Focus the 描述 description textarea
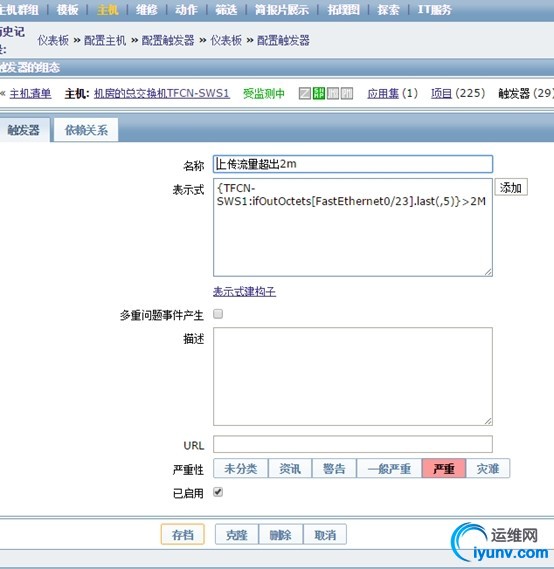This screenshot has height=569, width=554. 353,376
